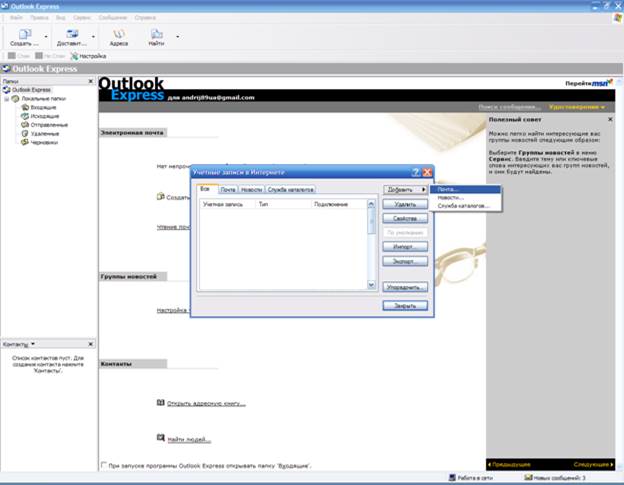Choose Почта... in the Добавить submenu

point(465,189)
